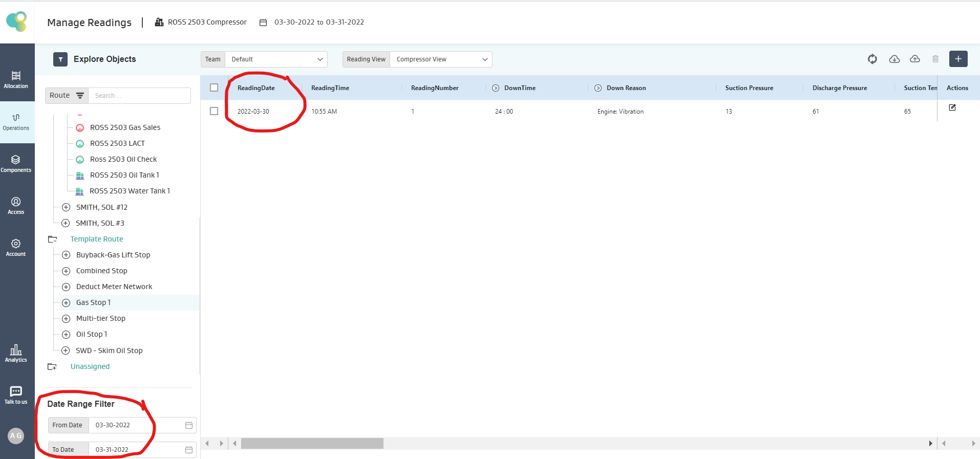The height and width of the screenshot is (459, 980).
Task: Expand the SMITH, SOL #12 node
Action: [x=66, y=207]
